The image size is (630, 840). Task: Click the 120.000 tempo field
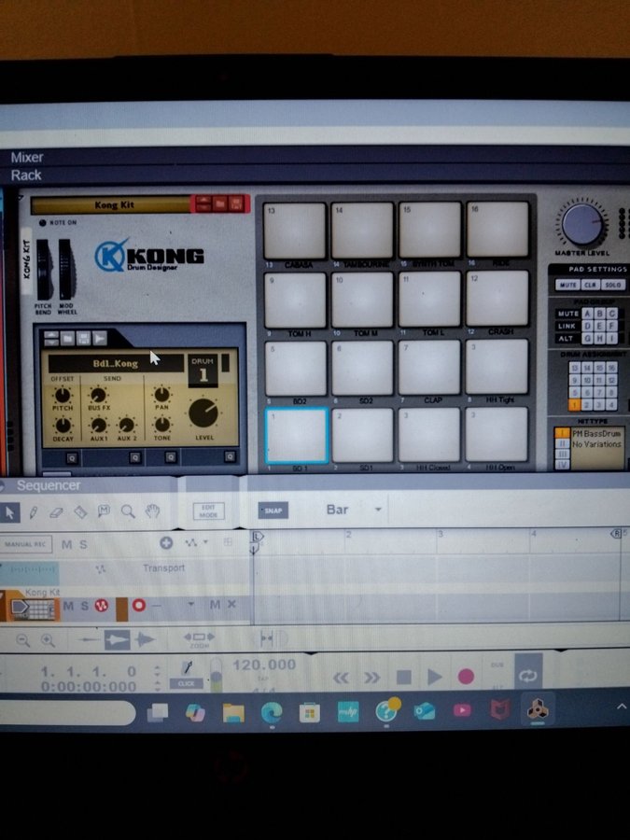[264, 665]
